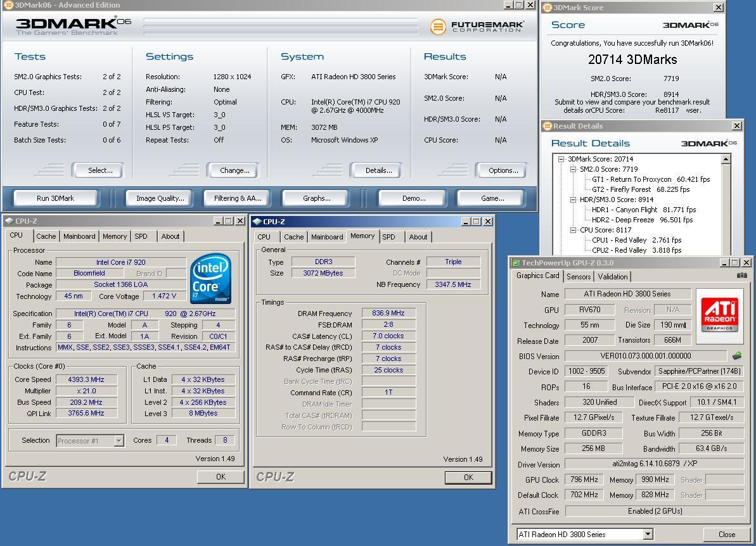Select GT1 - Return To Proxycon result row
756x546 pixels.
point(651,179)
